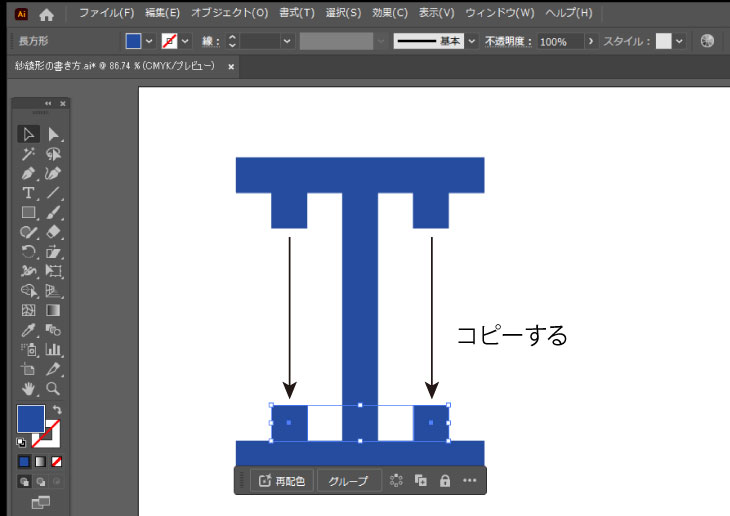Open the graphic style dropdown
730x516 pixels.
tap(680, 41)
